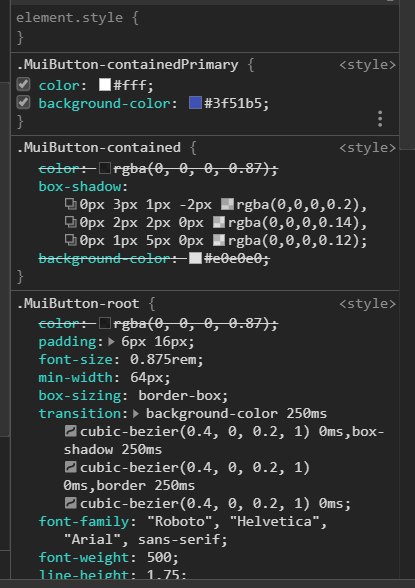Click struck-through color in MuiButton-contained

(x=158, y=168)
